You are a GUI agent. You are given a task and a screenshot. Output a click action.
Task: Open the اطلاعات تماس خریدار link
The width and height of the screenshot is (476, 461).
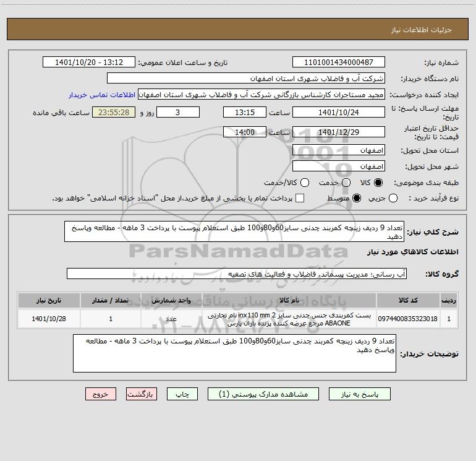102,95
